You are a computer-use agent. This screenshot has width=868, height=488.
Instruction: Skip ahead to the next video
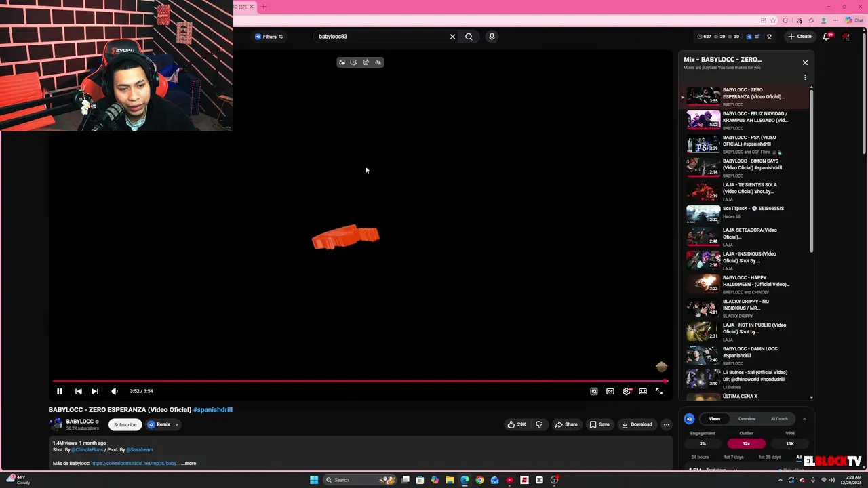95,391
